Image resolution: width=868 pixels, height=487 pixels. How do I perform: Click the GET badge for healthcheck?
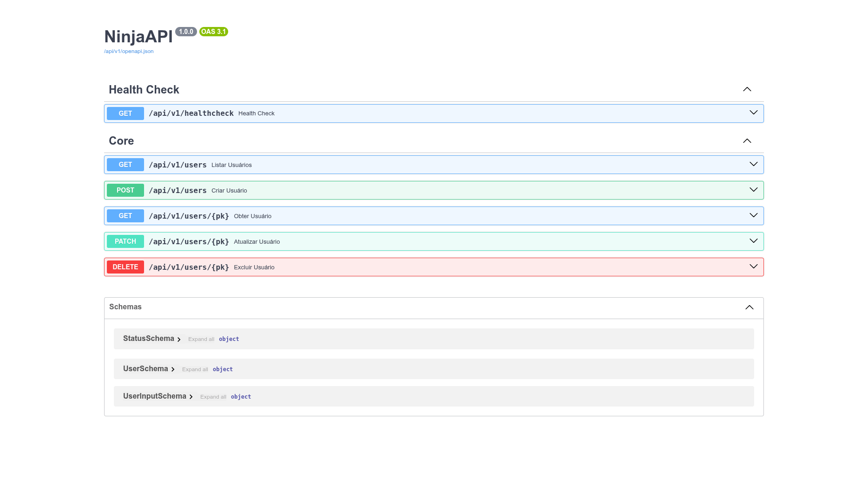(x=125, y=113)
